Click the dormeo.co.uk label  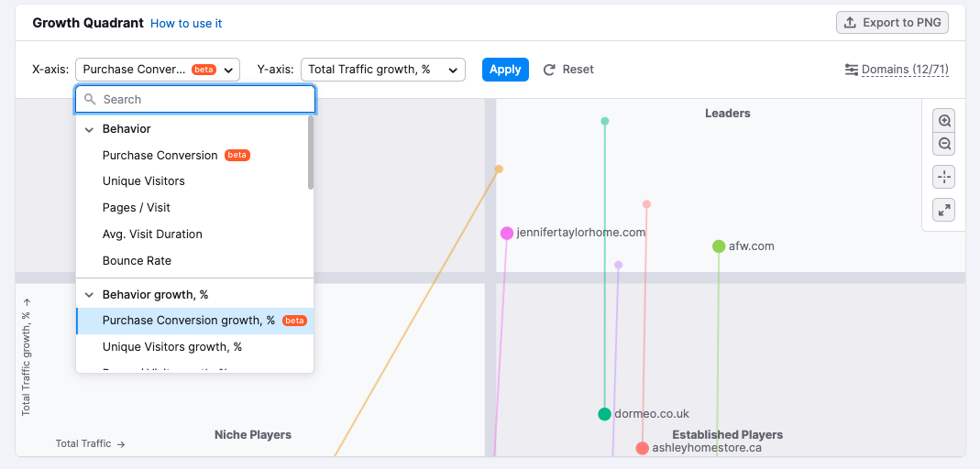pyautogui.click(x=652, y=414)
